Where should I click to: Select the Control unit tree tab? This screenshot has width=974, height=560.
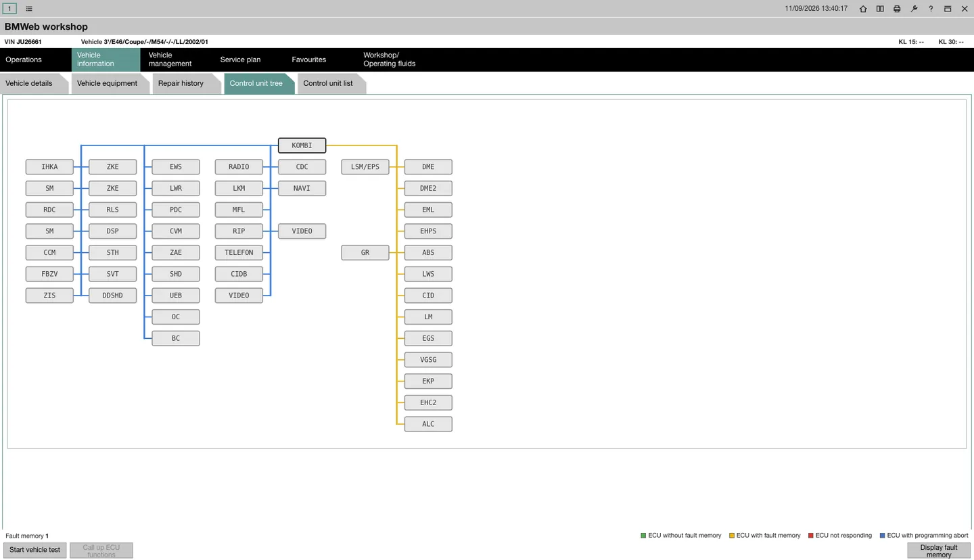tap(259, 84)
